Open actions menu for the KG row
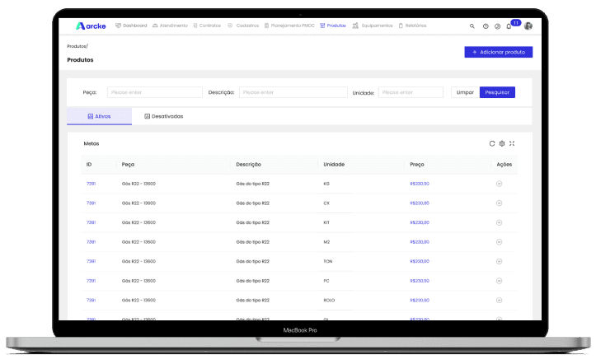Viewport: 596px width, 364px height. click(499, 184)
